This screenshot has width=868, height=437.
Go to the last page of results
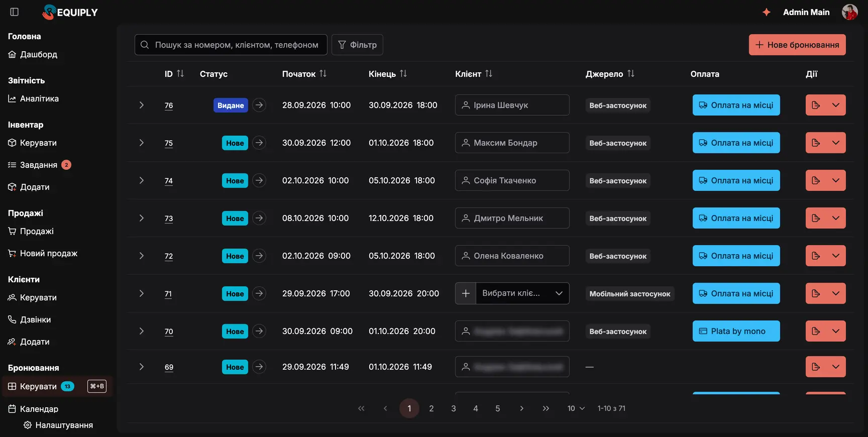[x=546, y=408]
